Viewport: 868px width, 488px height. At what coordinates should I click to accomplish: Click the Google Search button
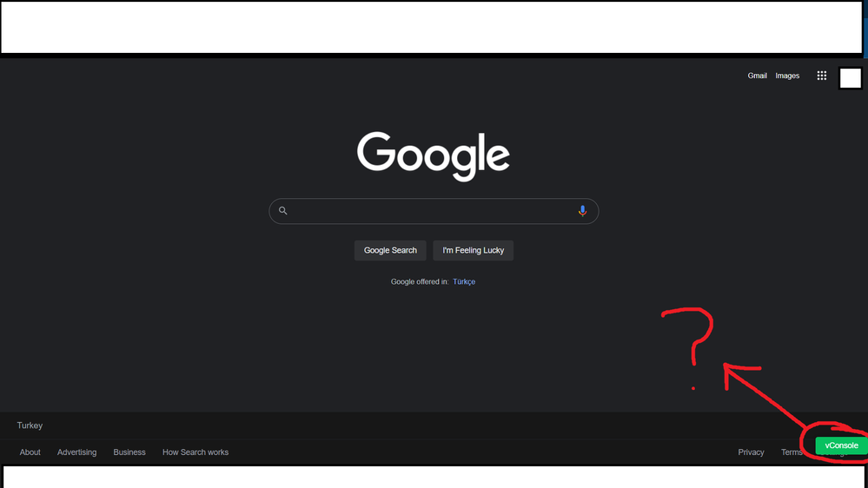390,251
